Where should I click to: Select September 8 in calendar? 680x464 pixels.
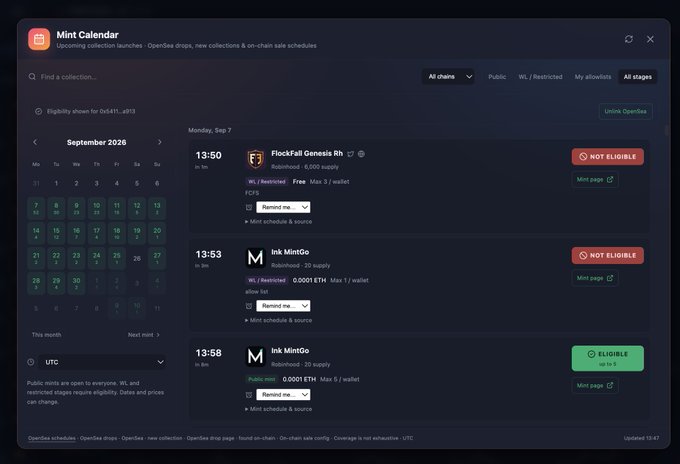point(56,208)
